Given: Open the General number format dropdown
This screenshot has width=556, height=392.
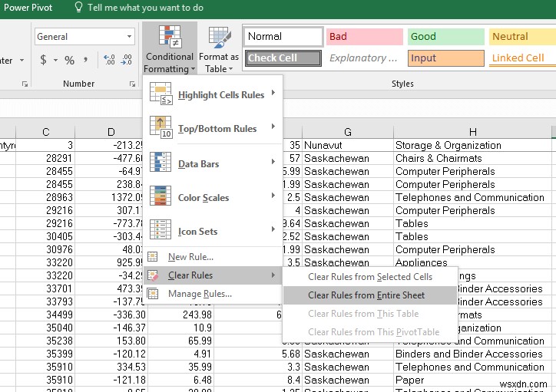Looking at the screenshot, I should (130, 37).
